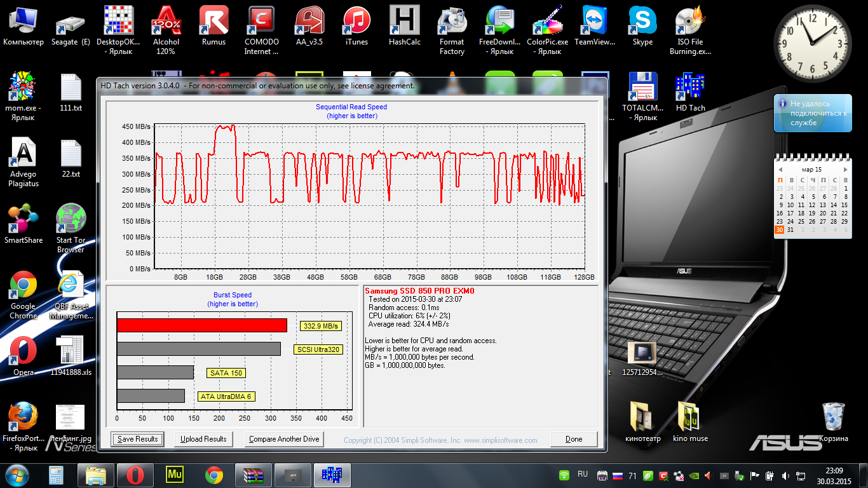Viewport: 868px width, 488px height.
Task: Click the Done button in HD Tach
Action: point(574,439)
